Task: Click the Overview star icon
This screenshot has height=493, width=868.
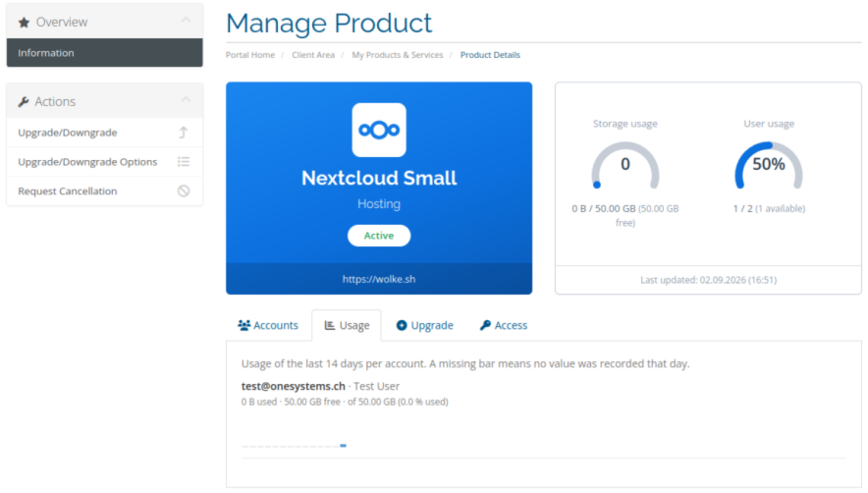Action: coord(24,23)
